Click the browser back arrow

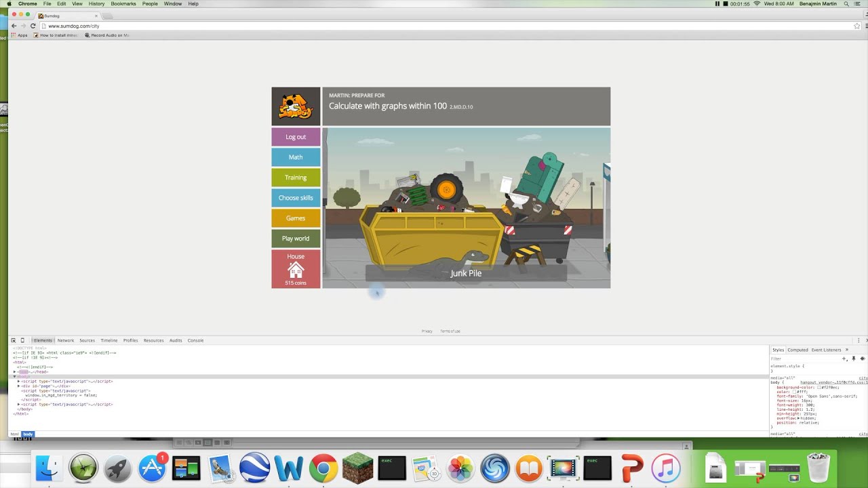14,26
